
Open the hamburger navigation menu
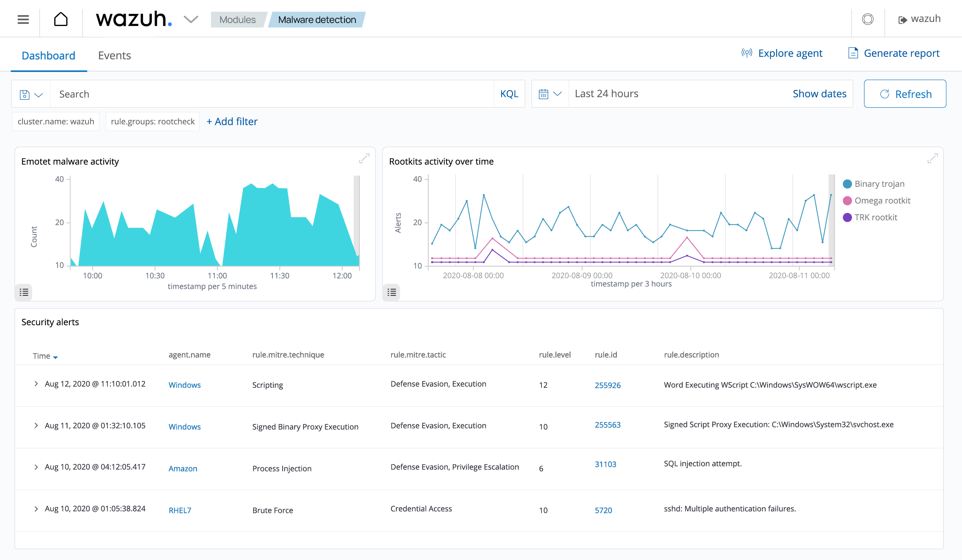pyautogui.click(x=23, y=20)
